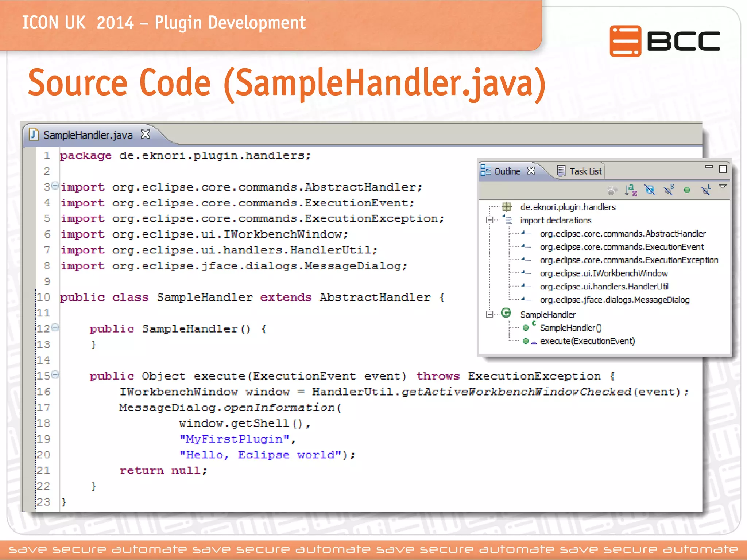Toggle Hide Non-Public Members green dot
Screen dimensions: 747x560
click(x=687, y=190)
